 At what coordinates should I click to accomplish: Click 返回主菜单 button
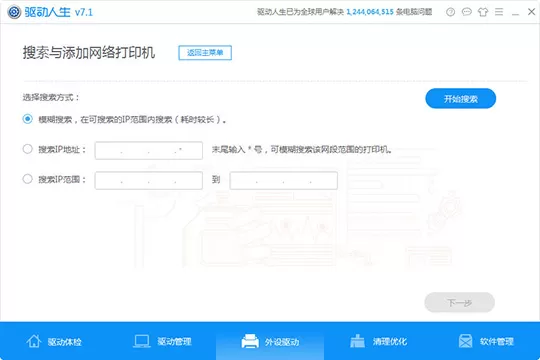[205, 53]
